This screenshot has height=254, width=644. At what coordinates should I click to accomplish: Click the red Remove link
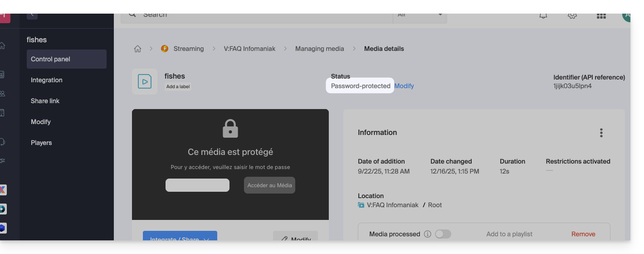(x=583, y=234)
